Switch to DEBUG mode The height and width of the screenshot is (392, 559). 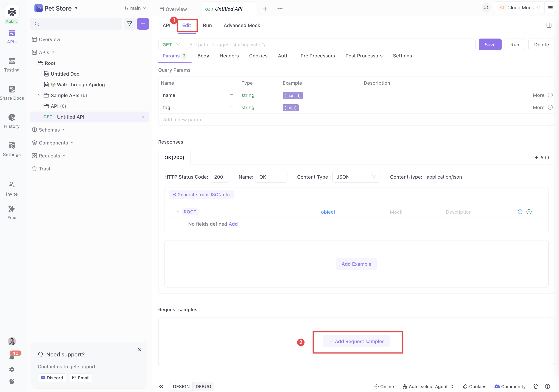tap(203, 386)
